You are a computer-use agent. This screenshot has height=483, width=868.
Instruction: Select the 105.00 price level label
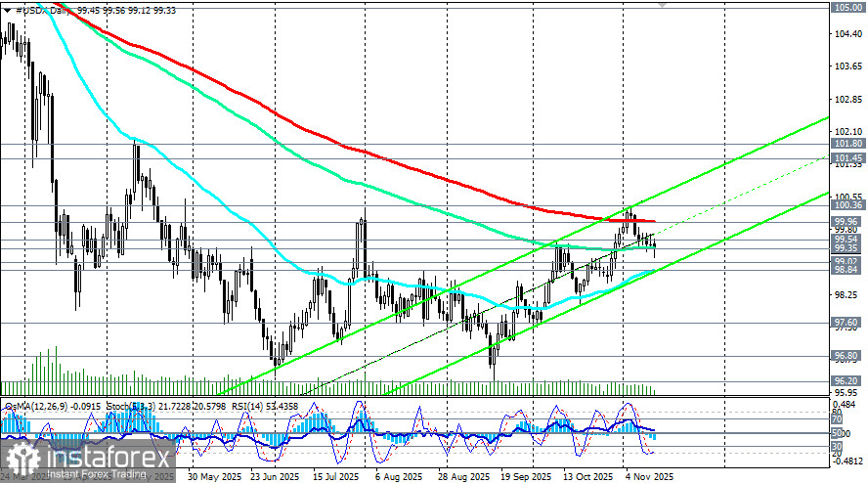click(847, 7)
